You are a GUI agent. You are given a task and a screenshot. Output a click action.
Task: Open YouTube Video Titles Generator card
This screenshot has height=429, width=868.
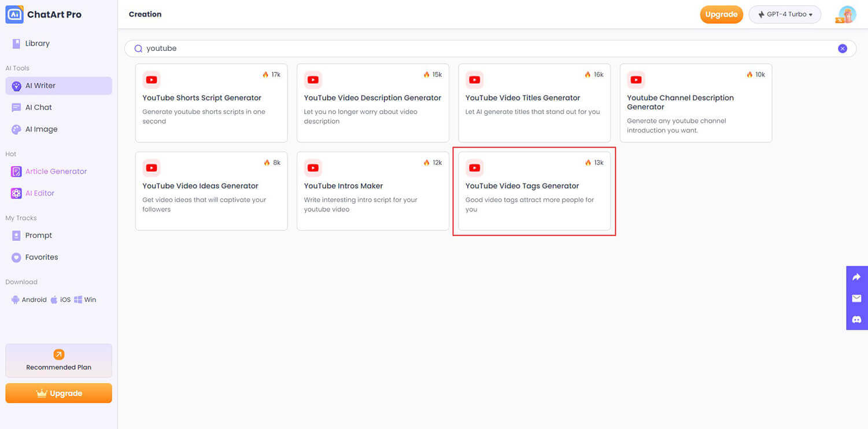coord(534,103)
